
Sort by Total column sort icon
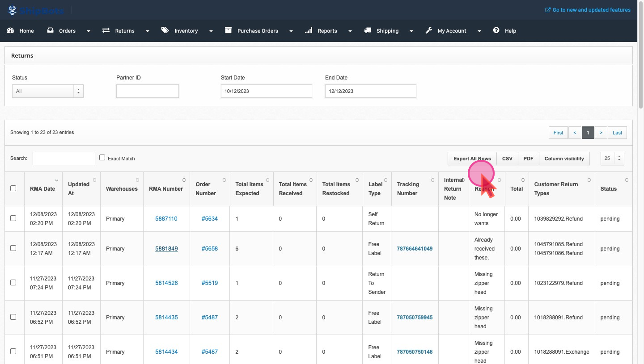pyautogui.click(x=523, y=180)
